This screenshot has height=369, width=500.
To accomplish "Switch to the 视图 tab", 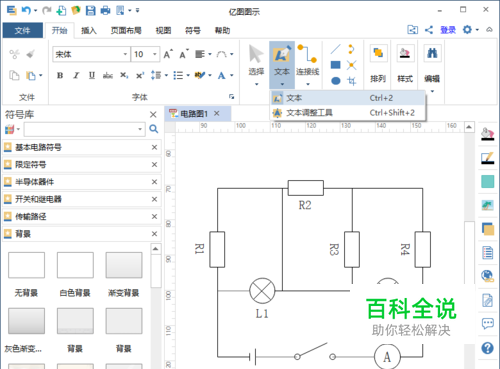I will (x=163, y=31).
